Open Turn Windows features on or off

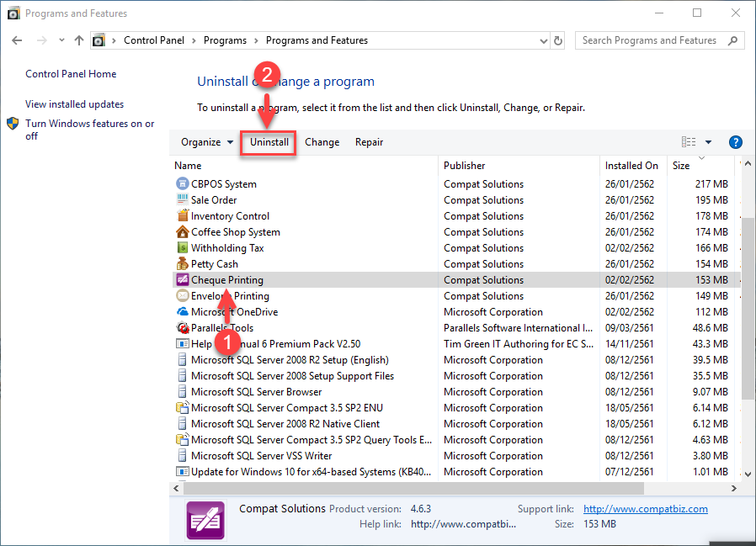click(90, 130)
